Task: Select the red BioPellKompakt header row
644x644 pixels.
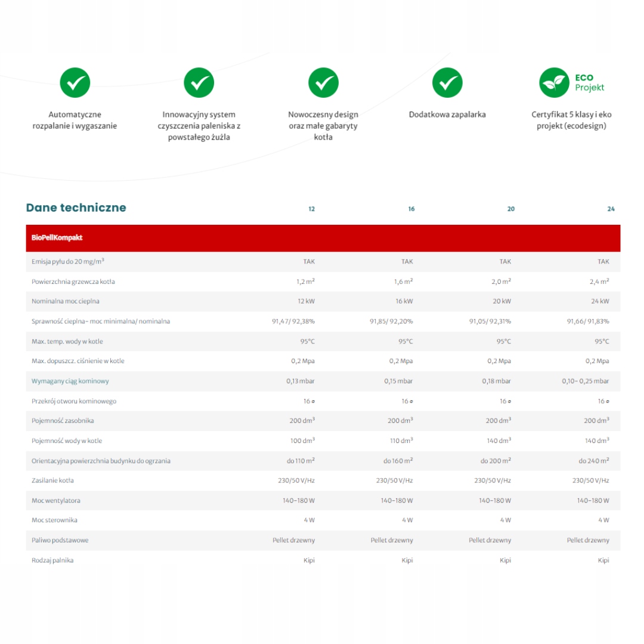Action: coord(323,238)
